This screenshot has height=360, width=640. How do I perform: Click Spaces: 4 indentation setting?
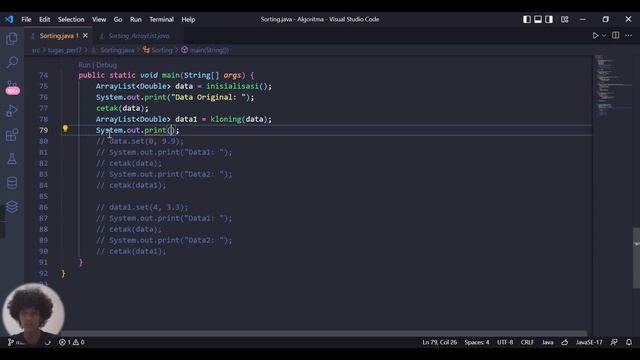pyautogui.click(x=477, y=342)
